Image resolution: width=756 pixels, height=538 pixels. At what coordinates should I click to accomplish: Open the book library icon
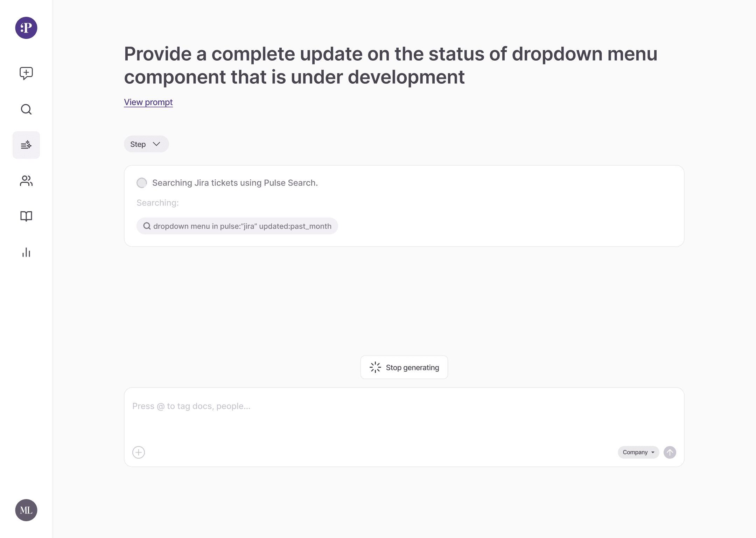[x=26, y=216]
